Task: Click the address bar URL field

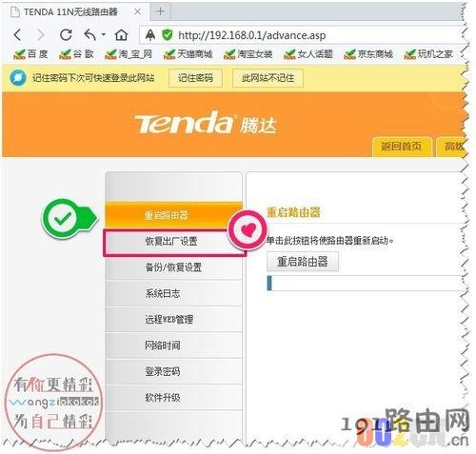Action: coord(302,35)
